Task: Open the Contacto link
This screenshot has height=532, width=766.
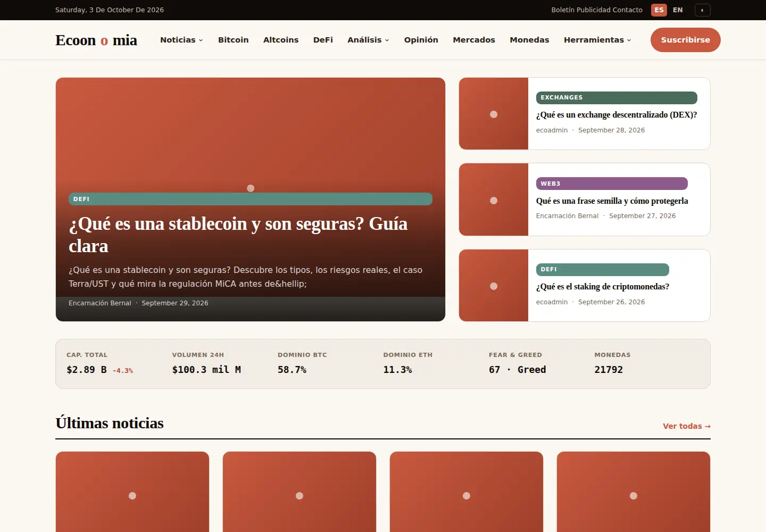Action: (x=627, y=10)
